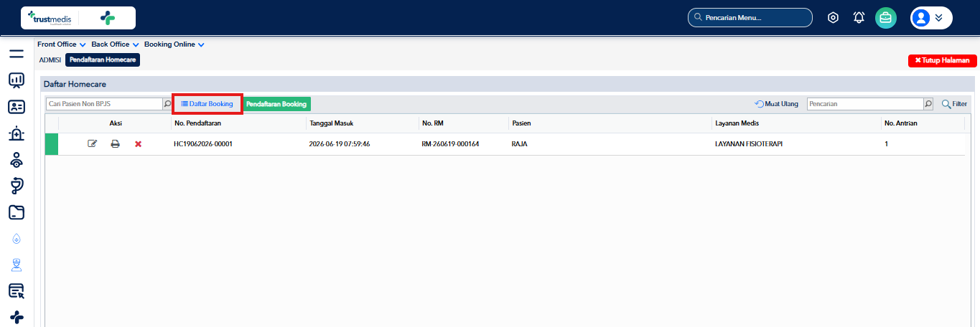Focus the Cari Pasien Non BPJS field
This screenshot has height=327, width=980.
pyautogui.click(x=104, y=104)
